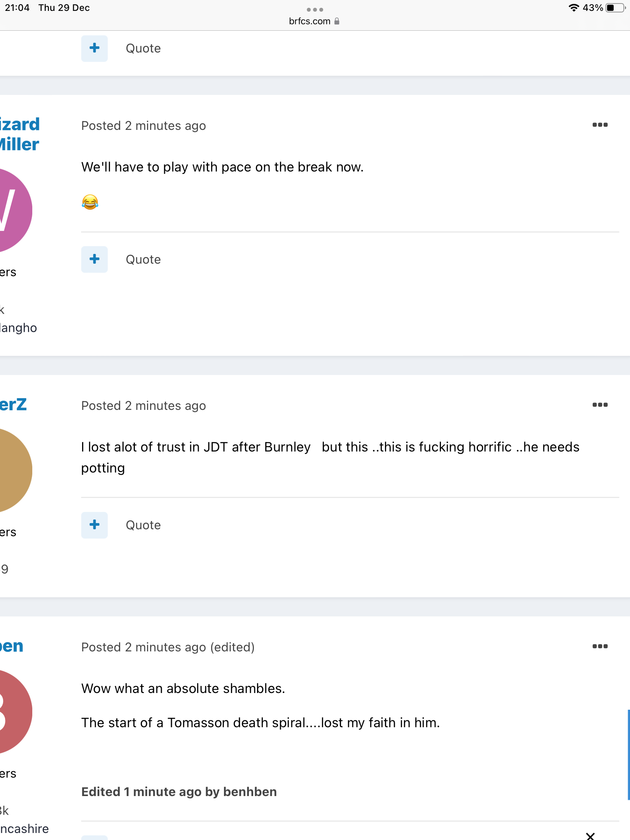Add Wizard Miller's post to multiquote

(94, 259)
